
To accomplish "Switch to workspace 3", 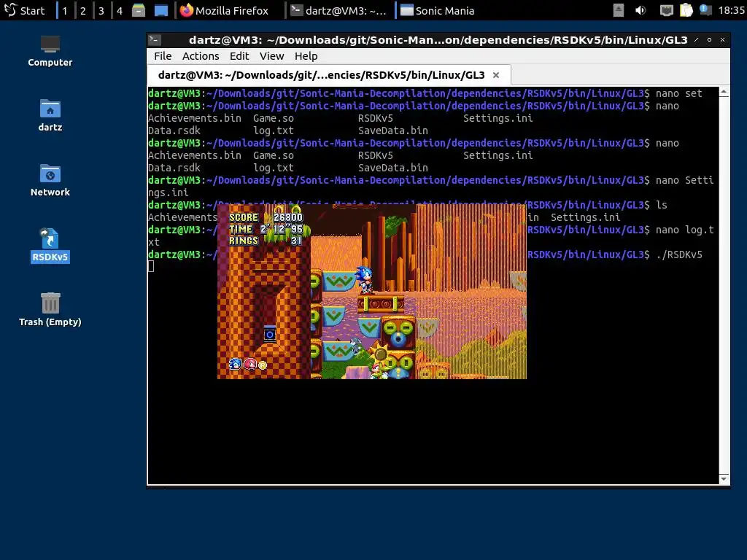I will [x=101, y=10].
